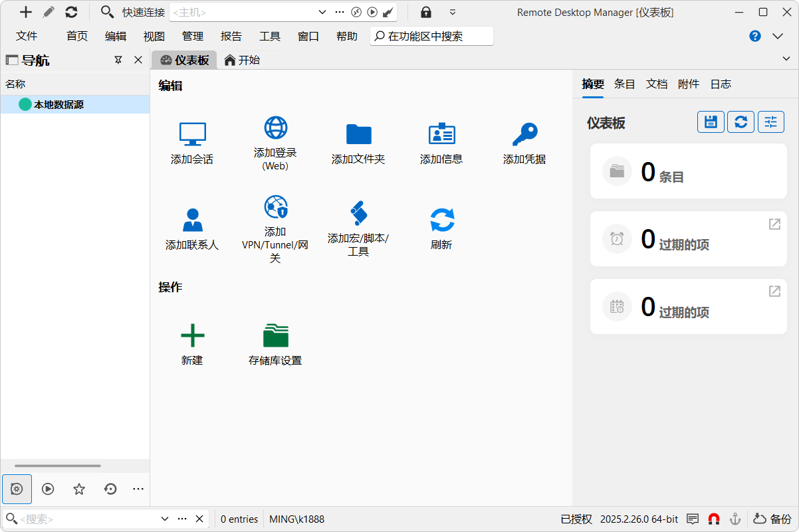Click the plus icon in the title toolbar
The image size is (799, 532).
pyautogui.click(x=26, y=12)
